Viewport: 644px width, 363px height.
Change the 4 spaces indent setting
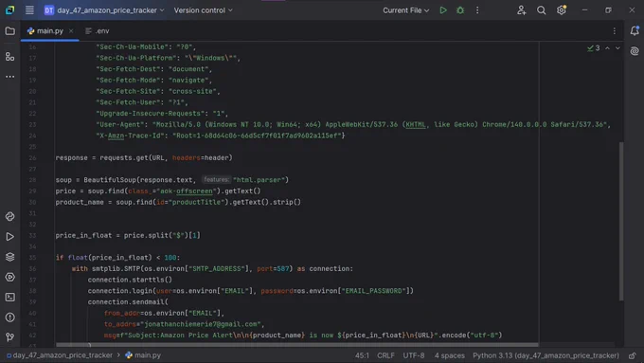[449, 355]
